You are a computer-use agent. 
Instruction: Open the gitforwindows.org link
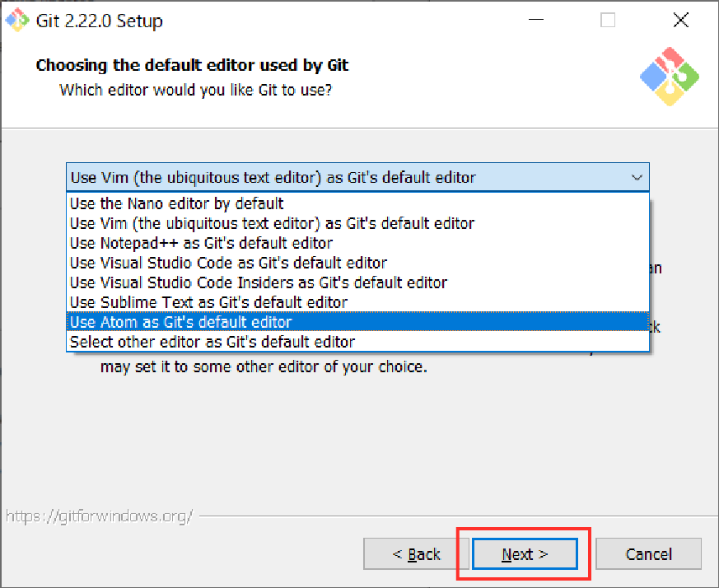pos(99,517)
